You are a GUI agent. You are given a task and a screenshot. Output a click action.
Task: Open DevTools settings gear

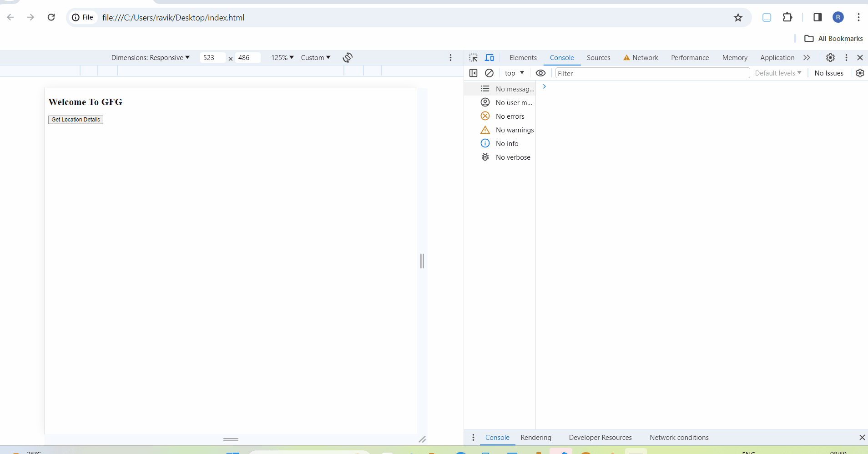click(x=830, y=57)
